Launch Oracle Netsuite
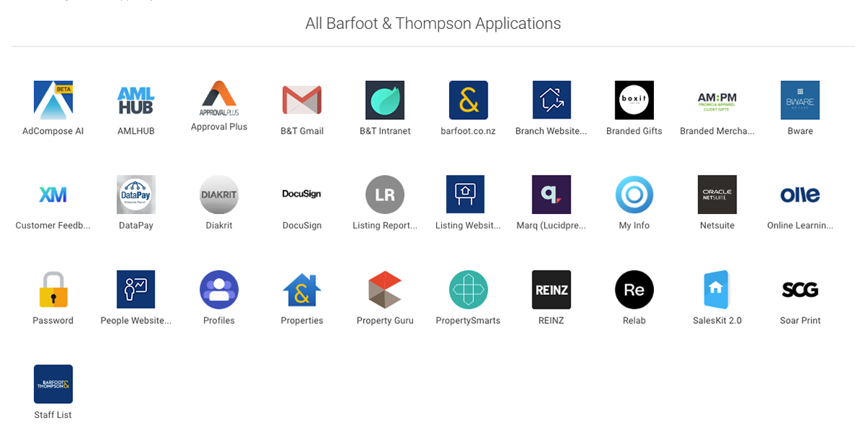 (717, 195)
